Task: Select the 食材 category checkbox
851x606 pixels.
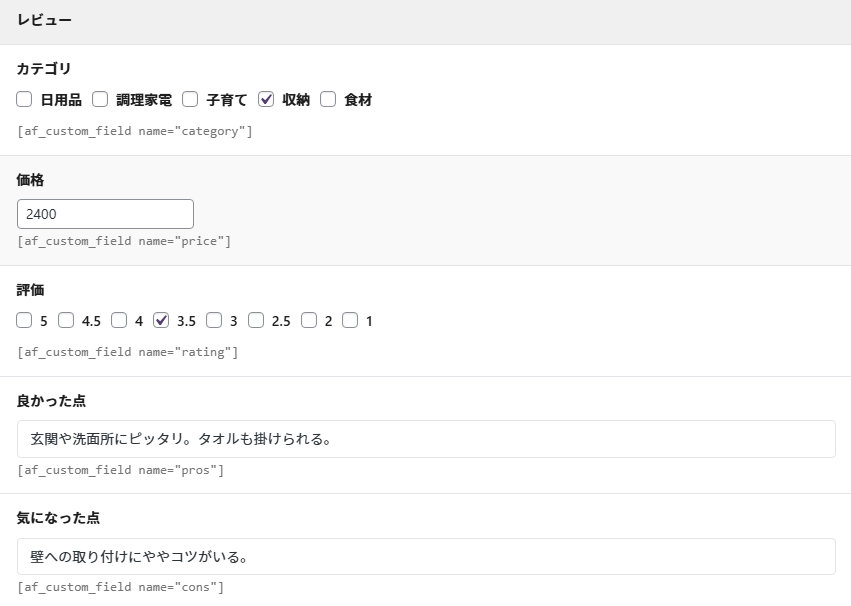Action: pos(328,99)
